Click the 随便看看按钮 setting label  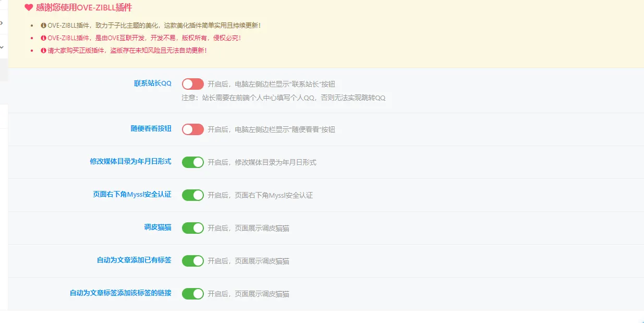point(151,128)
